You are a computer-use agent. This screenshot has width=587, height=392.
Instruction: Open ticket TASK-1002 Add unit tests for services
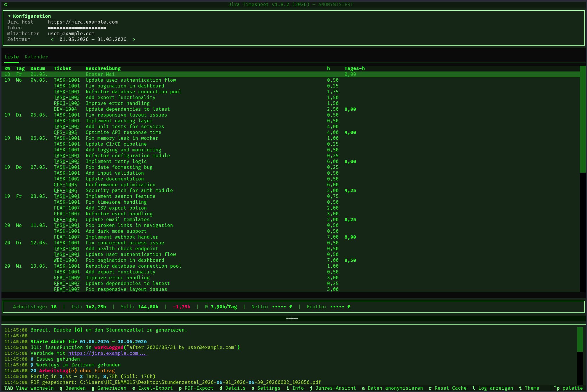(x=67, y=126)
